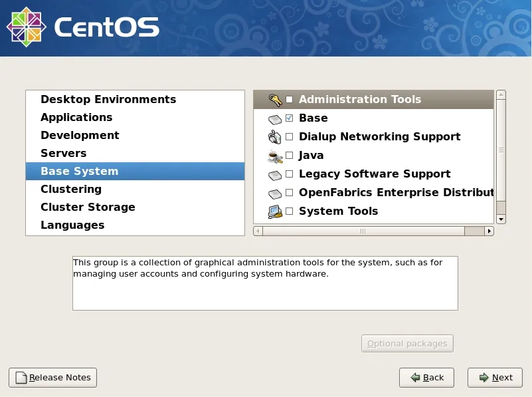Image resolution: width=532 pixels, height=397 pixels.
Task: Click the modem icon for Dialup Networking Support
Action: pos(275,137)
